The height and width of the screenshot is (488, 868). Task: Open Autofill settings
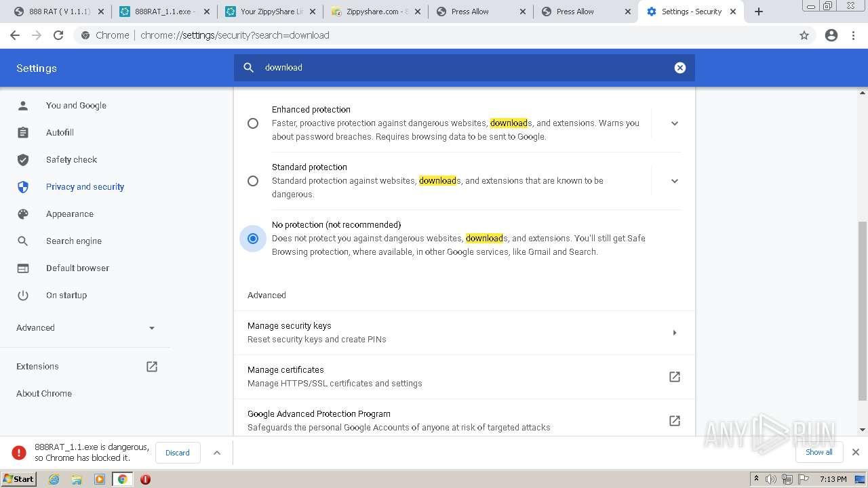[x=60, y=133]
